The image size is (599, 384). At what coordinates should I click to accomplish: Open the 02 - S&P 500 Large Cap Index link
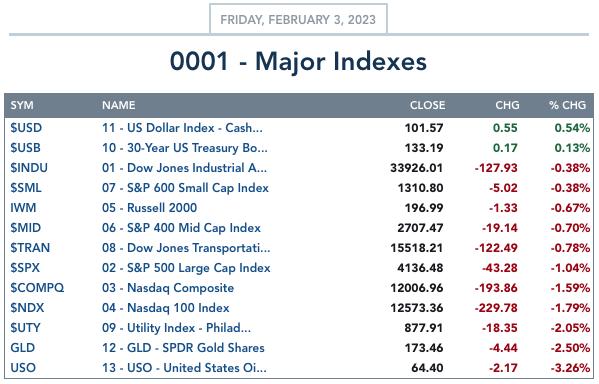186,268
